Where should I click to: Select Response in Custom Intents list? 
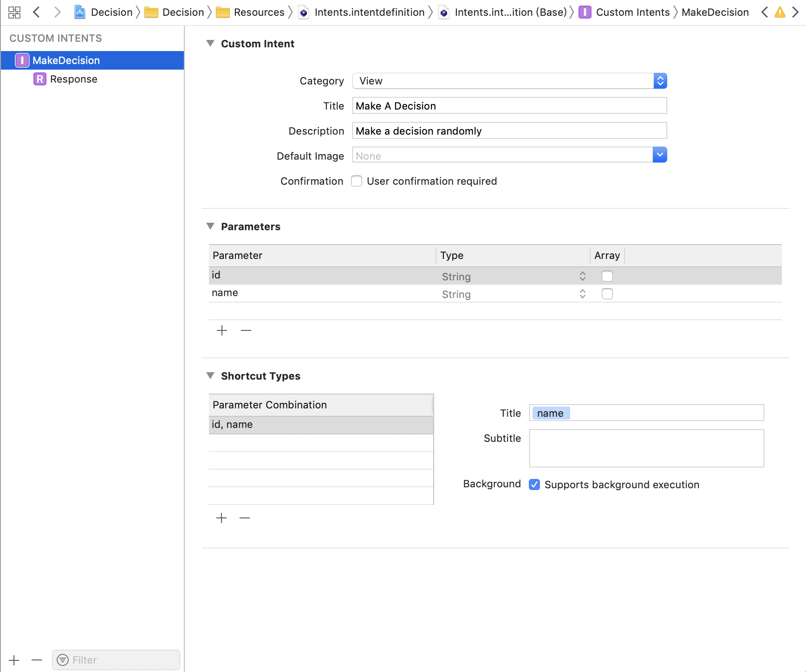[73, 79]
